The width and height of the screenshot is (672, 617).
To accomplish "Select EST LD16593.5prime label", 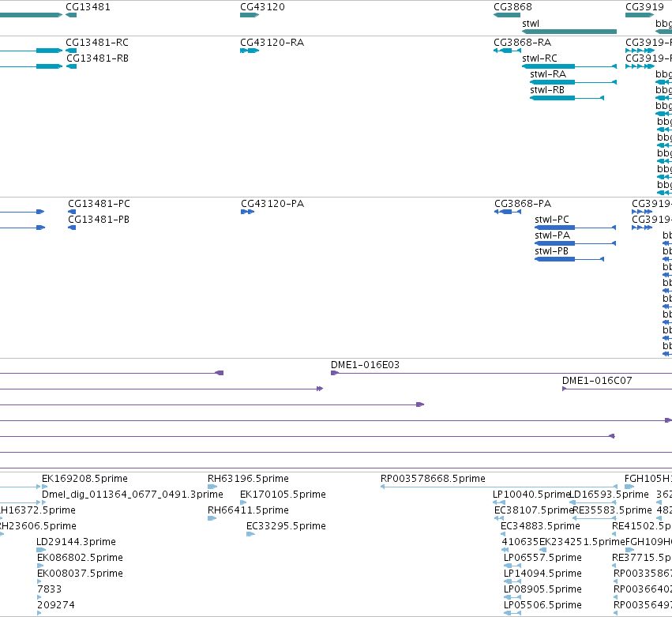I will click(609, 495).
